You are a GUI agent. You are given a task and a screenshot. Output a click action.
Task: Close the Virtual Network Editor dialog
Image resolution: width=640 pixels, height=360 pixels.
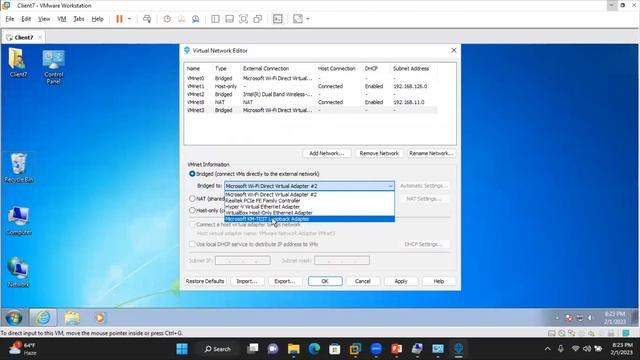453,50
